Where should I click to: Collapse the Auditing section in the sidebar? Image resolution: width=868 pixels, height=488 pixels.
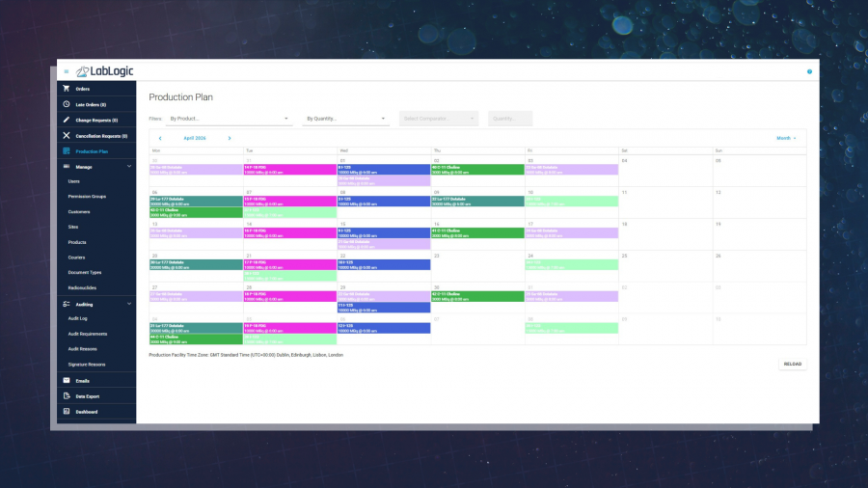click(x=129, y=304)
